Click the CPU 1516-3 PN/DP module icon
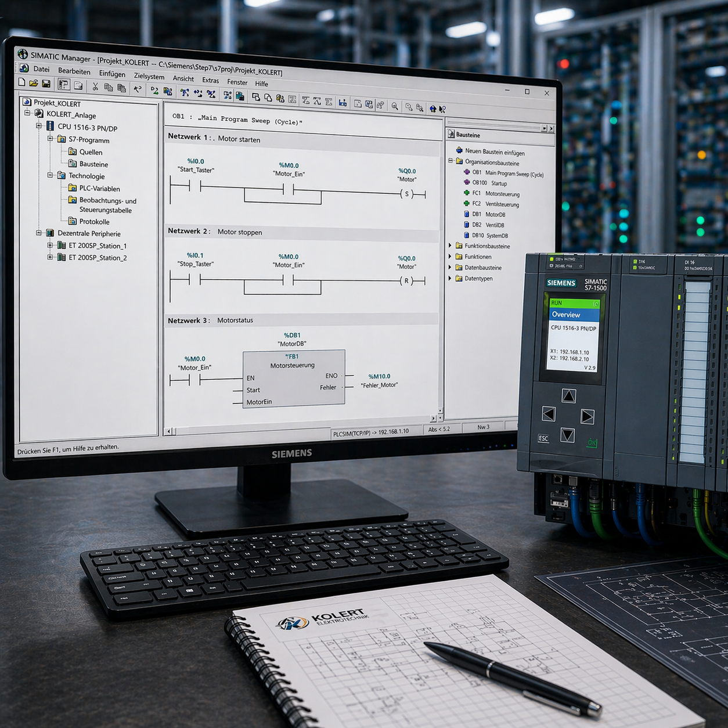Viewport: 728px width, 728px height. (50, 126)
